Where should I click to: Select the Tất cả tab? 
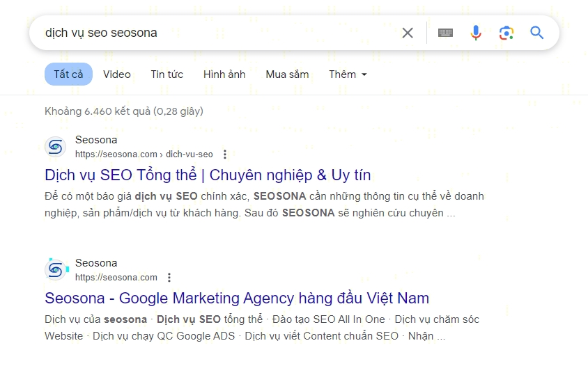[68, 74]
